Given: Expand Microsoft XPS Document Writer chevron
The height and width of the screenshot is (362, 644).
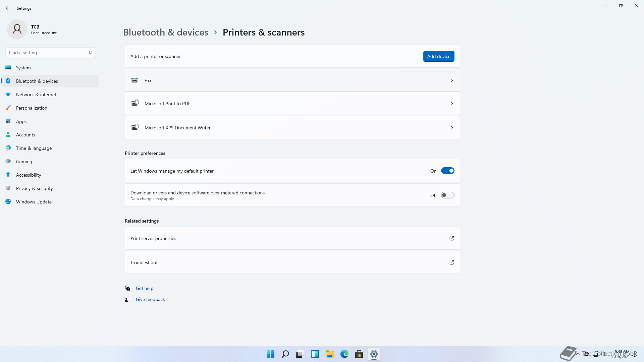Looking at the screenshot, I should point(452,128).
